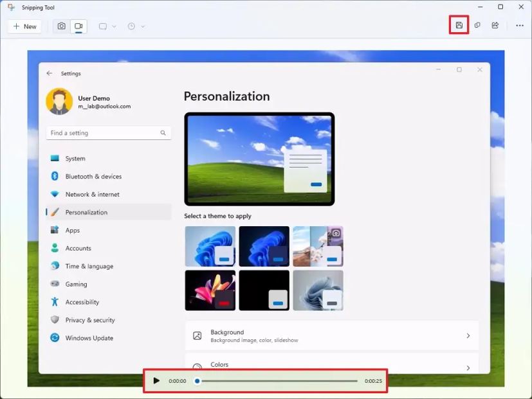Viewport: 532px width, 399px height.
Task: Click the Windows Update sidebar icon
Action: point(55,338)
